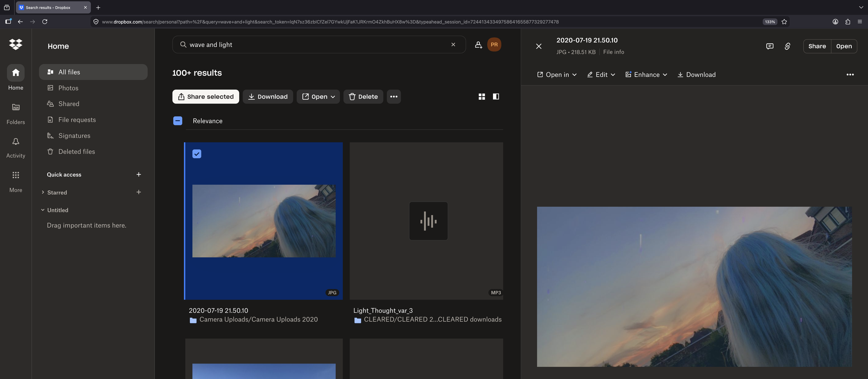Open the Edit dropdown in preview

(x=601, y=75)
